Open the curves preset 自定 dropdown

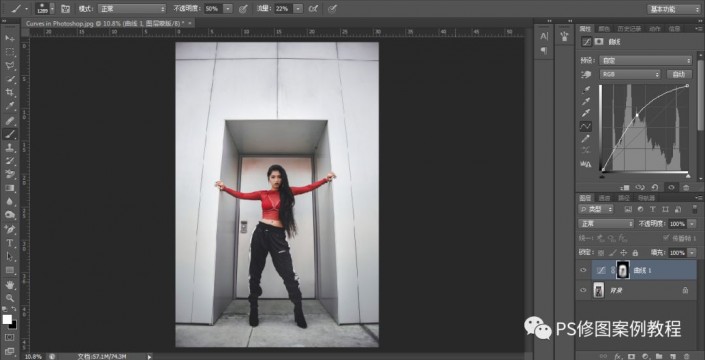coord(646,60)
